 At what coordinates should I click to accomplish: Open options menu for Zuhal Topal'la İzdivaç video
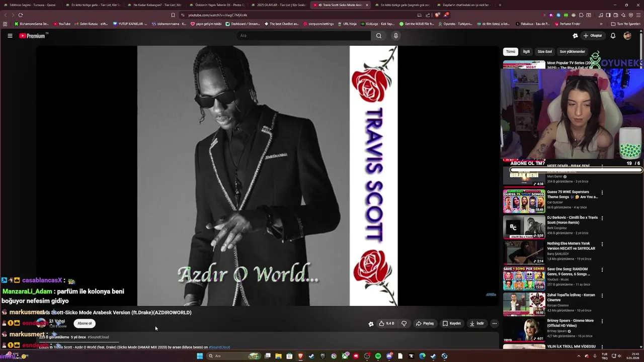pos(602,295)
